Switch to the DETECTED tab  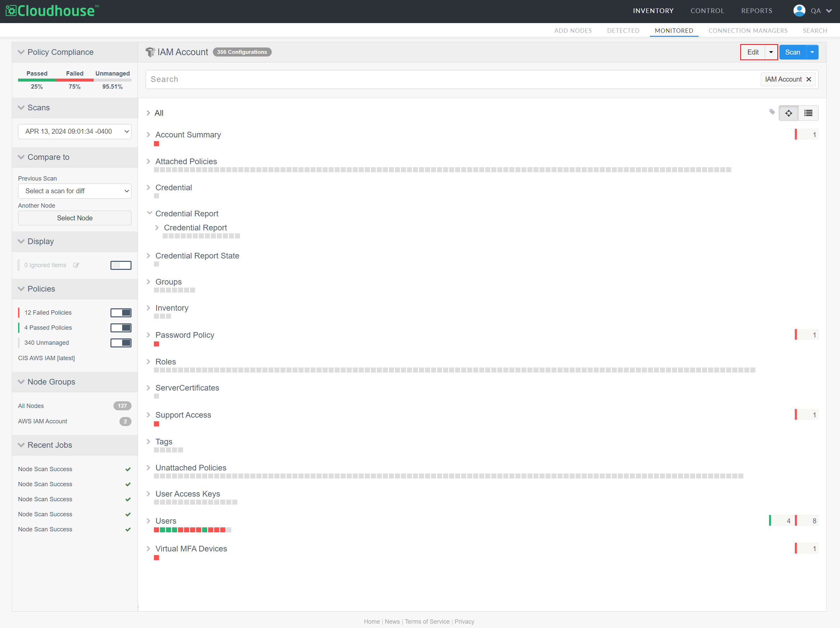[623, 30]
